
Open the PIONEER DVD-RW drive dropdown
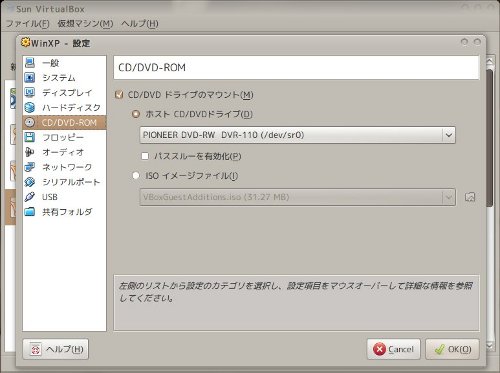point(297,135)
